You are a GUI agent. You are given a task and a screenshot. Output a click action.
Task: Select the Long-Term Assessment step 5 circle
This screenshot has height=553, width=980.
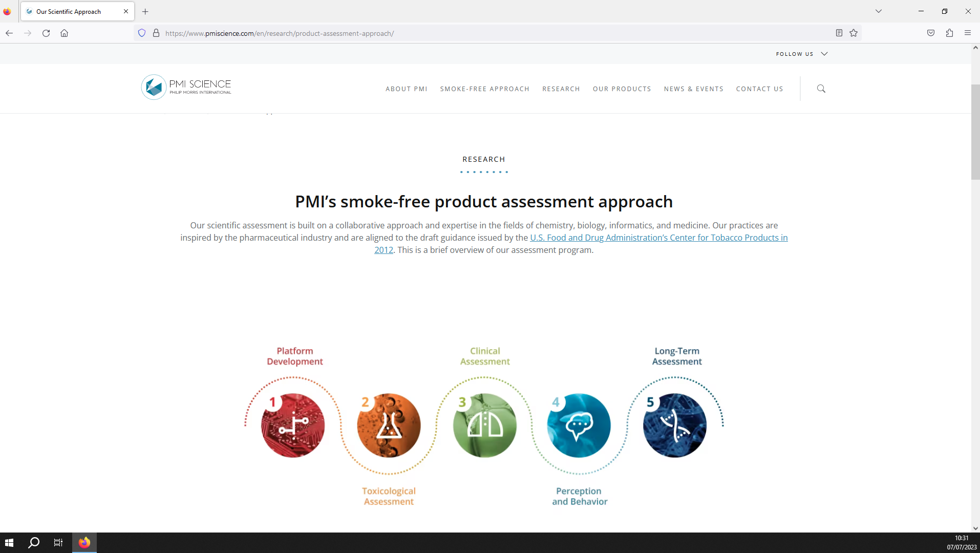point(675,425)
